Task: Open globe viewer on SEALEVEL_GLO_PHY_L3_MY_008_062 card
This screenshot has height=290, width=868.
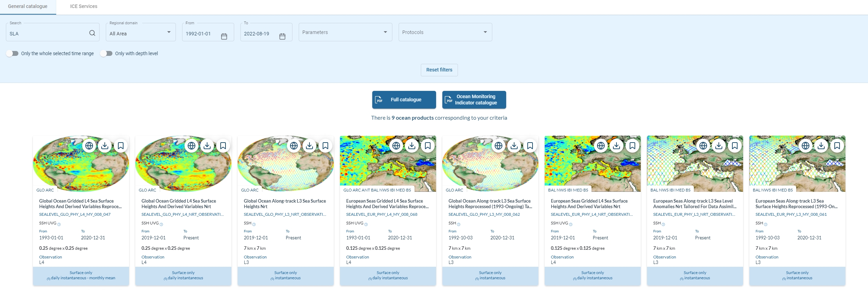Action: point(499,146)
